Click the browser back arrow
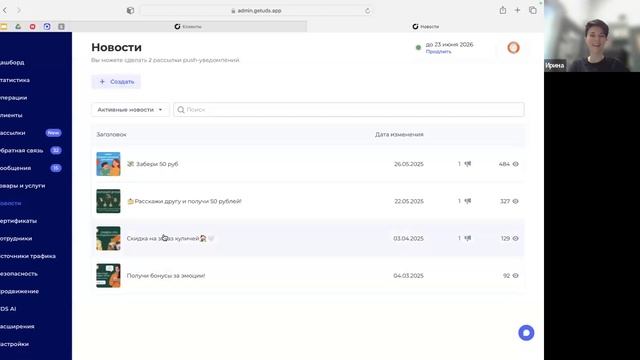 point(5,10)
